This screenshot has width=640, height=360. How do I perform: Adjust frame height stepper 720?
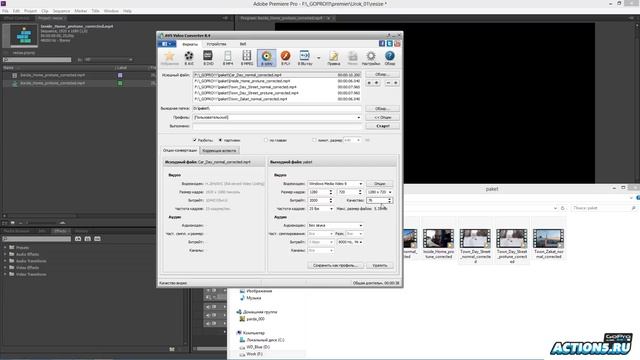pyautogui.click(x=360, y=192)
